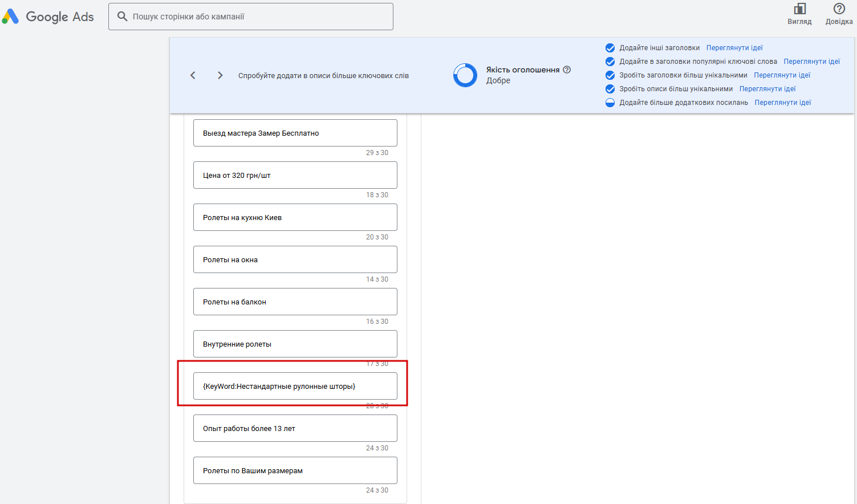The image size is (857, 504).
Task: Edit headline Выезд мастера Замер Бесплатно
Action: [x=295, y=133]
